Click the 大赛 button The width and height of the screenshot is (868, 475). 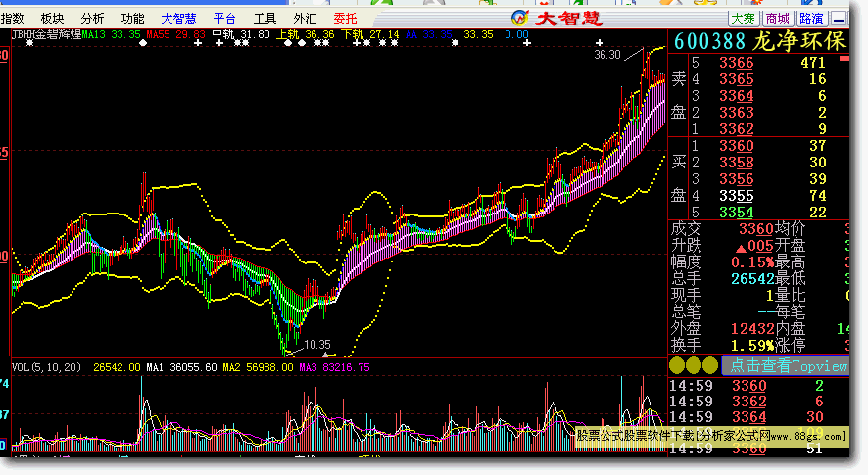(743, 19)
